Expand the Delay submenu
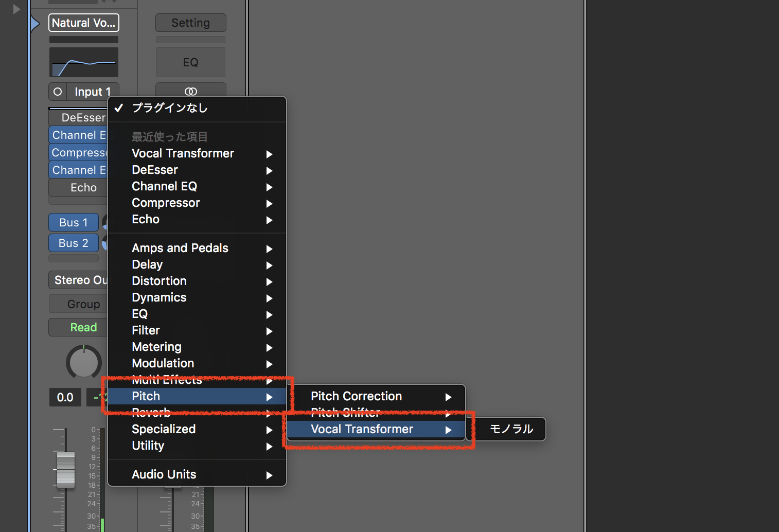Image resolution: width=779 pixels, height=532 pixels. point(197,264)
